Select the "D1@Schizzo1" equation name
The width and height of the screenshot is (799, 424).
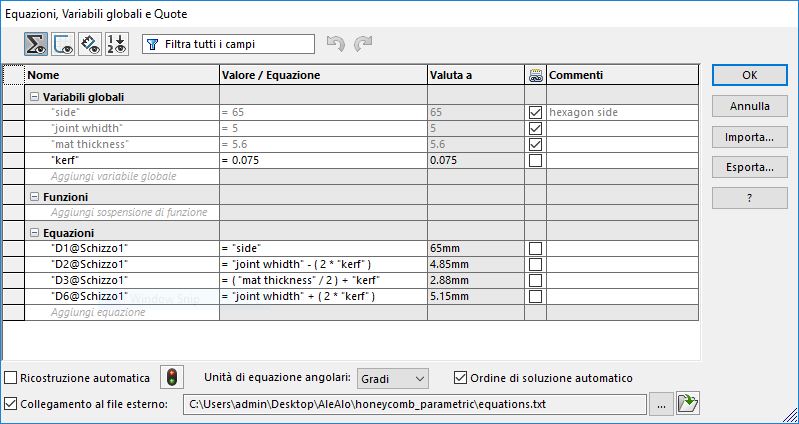point(122,249)
